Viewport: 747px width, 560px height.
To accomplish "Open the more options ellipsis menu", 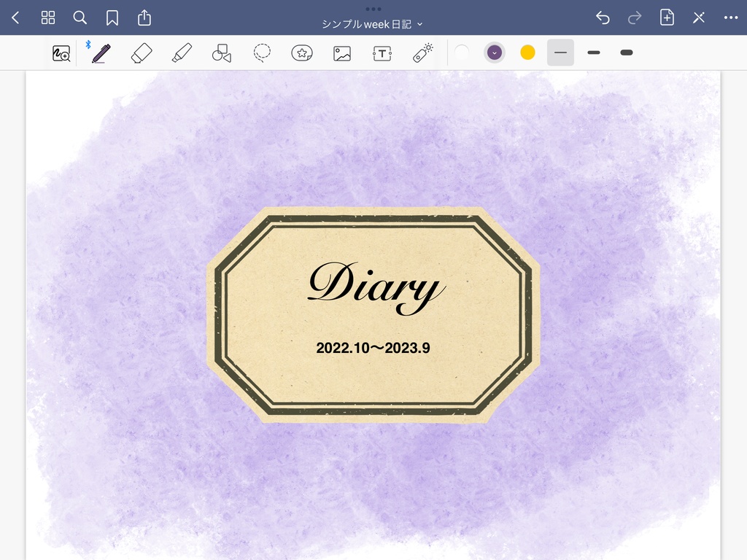I will [x=731, y=18].
